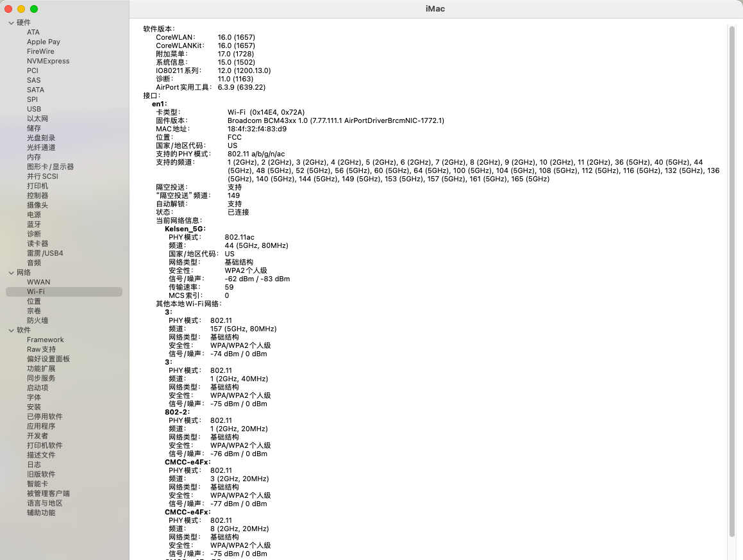
Task: Click the 802-2 network heading
Action: click(x=177, y=412)
